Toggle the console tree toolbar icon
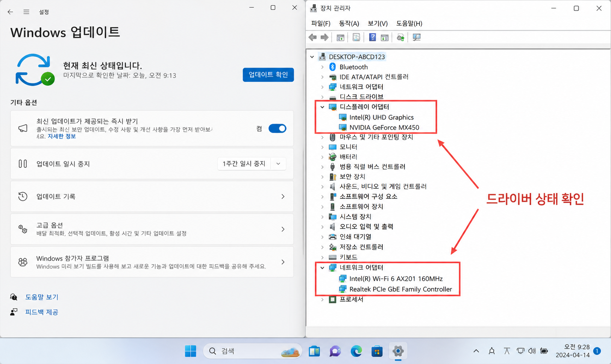This screenshot has height=364, width=611. pyautogui.click(x=340, y=37)
